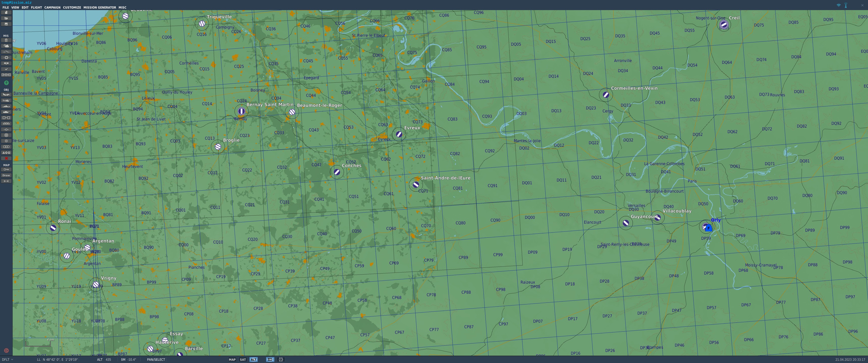Open mission options checkmark button
868x363 pixels.
pyautogui.click(x=6, y=69)
